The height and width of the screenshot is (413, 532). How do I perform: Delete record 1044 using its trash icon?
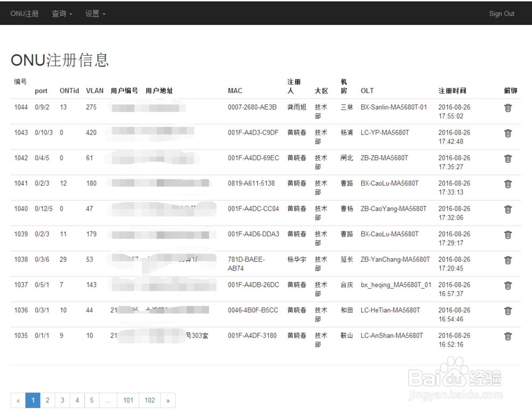[508, 108]
